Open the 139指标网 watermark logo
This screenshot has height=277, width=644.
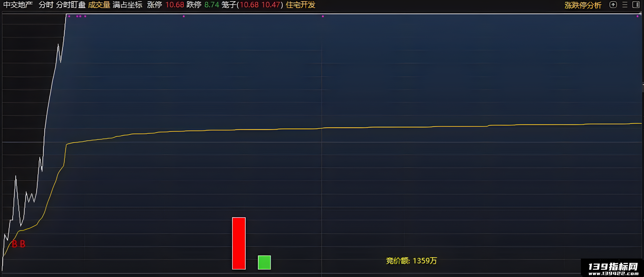[612, 268]
